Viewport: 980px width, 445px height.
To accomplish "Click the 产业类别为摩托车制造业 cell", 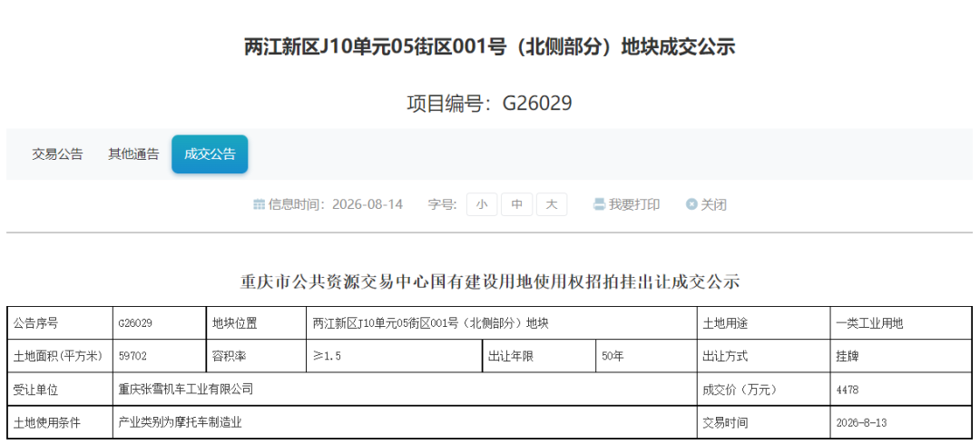I will pyautogui.click(x=405, y=422).
